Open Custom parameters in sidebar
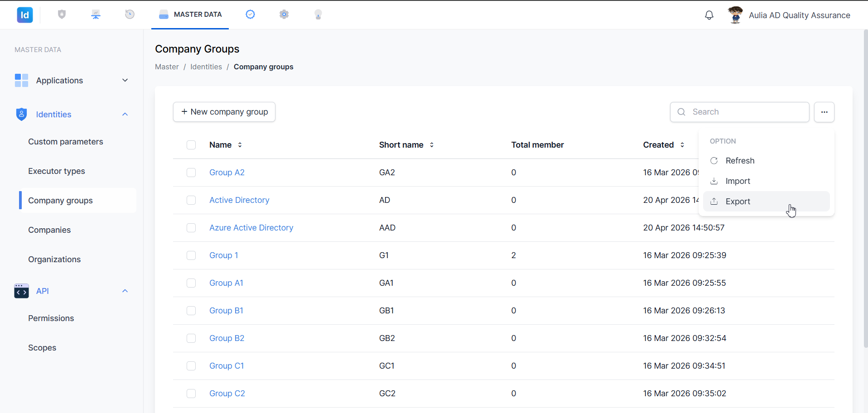The height and width of the screenshot is (413, 868). point(66,142)
